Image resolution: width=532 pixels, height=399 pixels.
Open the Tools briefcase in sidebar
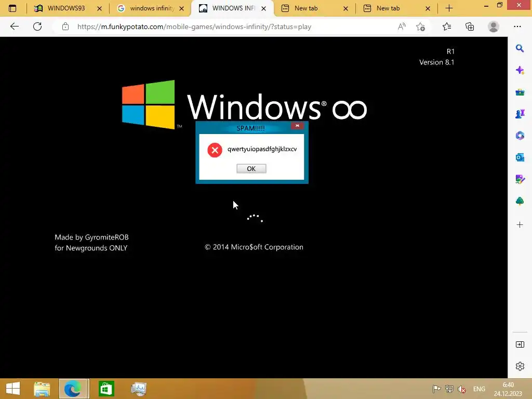coord(520,92)
